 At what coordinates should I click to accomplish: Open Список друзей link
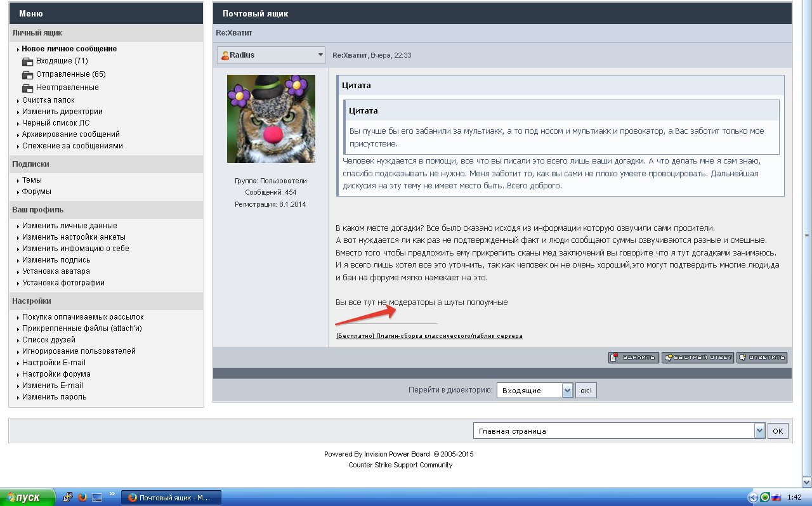click(49, 340)
